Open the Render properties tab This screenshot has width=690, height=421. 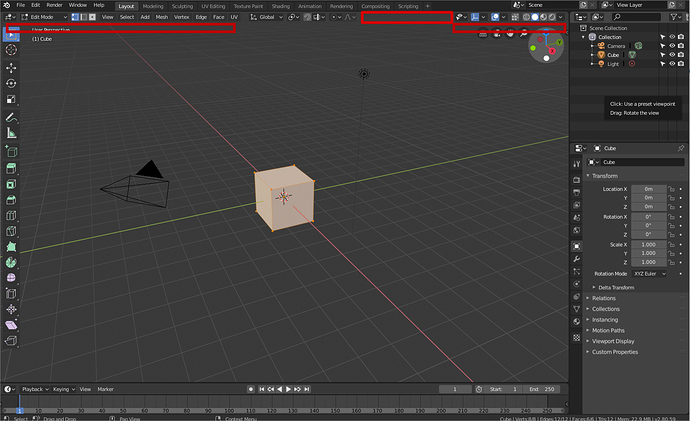click(x=576, y=180)
